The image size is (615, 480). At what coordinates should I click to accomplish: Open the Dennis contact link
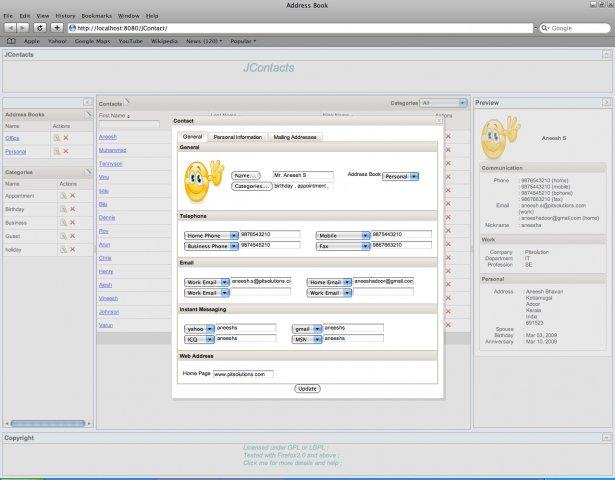coord(107,217)
